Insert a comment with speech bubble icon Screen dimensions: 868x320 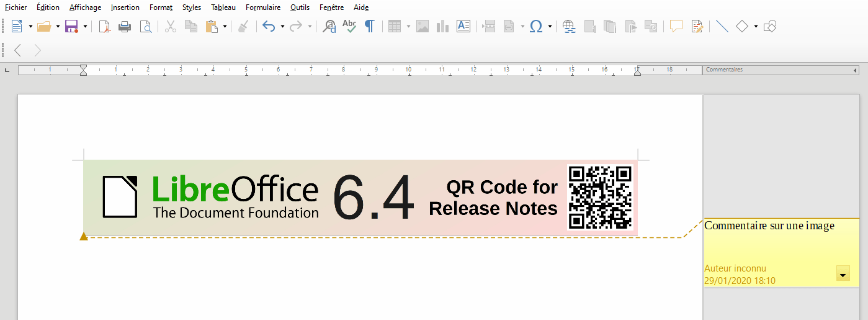676,26
